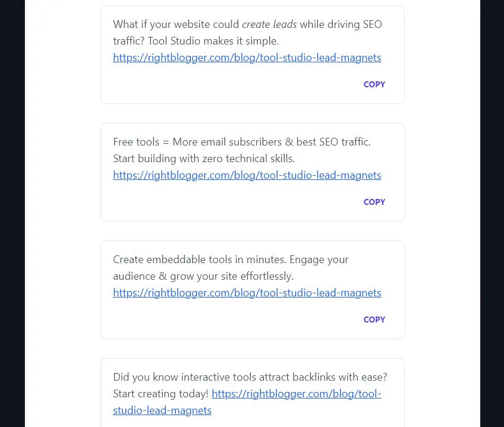Open the wrapped link in the backlinks card
The height and width of the screenshot is (427, 504).
296,393
